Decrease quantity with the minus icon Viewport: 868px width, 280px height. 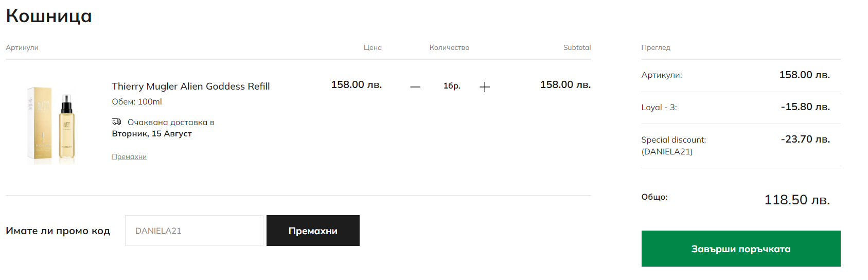point(415,87)
